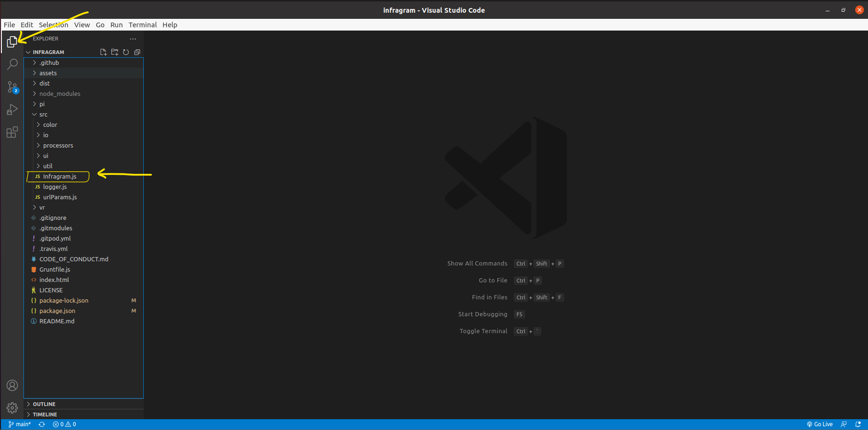This screenshot has height=430, width=868.
Task: Open the package-lock.json file
Action: pyautogui.click(x=84, y=301)
